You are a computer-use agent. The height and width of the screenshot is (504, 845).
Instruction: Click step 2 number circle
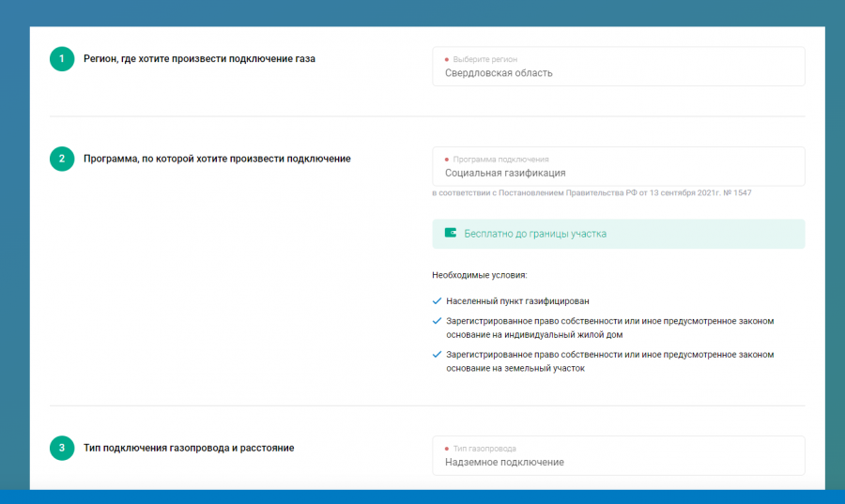coord(62,159)
